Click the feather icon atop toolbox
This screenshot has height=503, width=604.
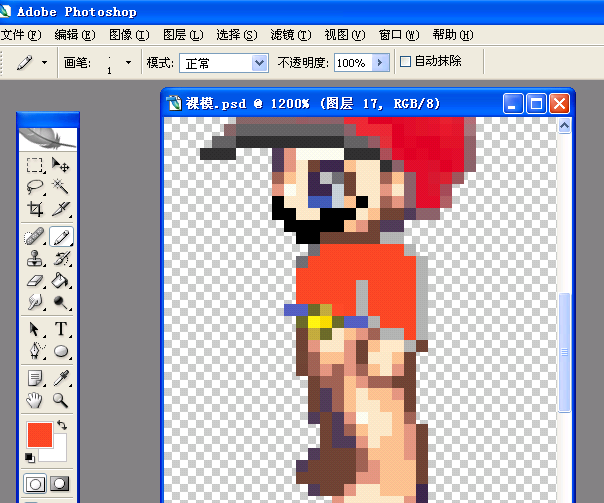coord(47,139)
